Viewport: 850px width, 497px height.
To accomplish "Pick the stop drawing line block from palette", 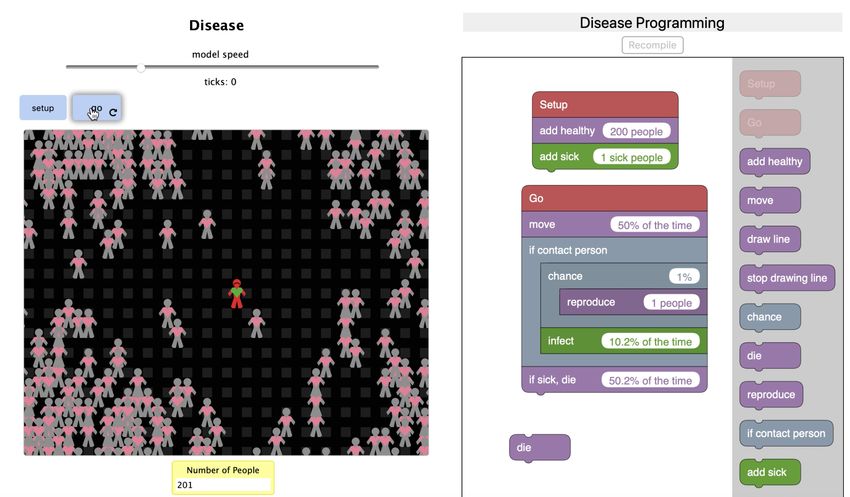I will click(787, 278).
